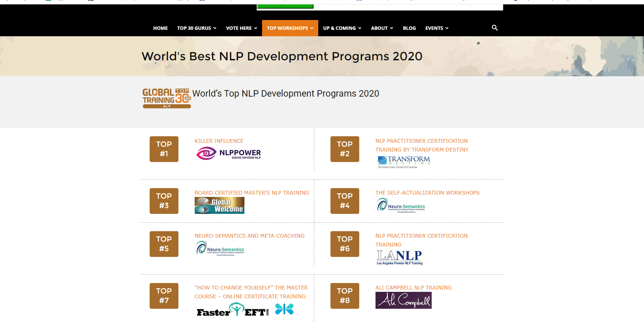This screenshot has height=322, width=644.
Task: Open the ABOUT dropdown menu
Action: tap(382, 28)
